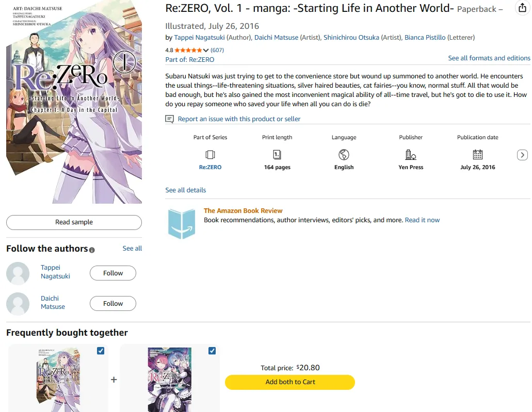Click the Re:ZERO Vol. 1 main cover image
Image resolution: width=532 pixels, height=412 pixels.
click(x=74, y=103)
